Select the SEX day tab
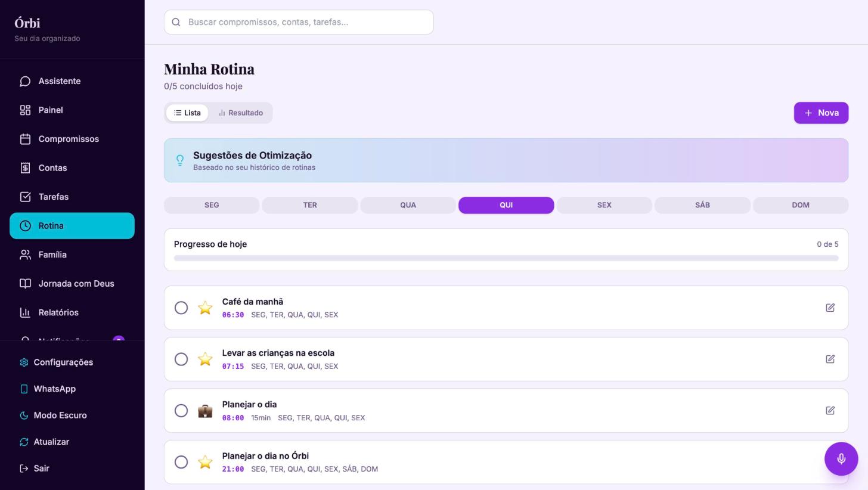Screen dimensions: 868x490 coord(604,205)
